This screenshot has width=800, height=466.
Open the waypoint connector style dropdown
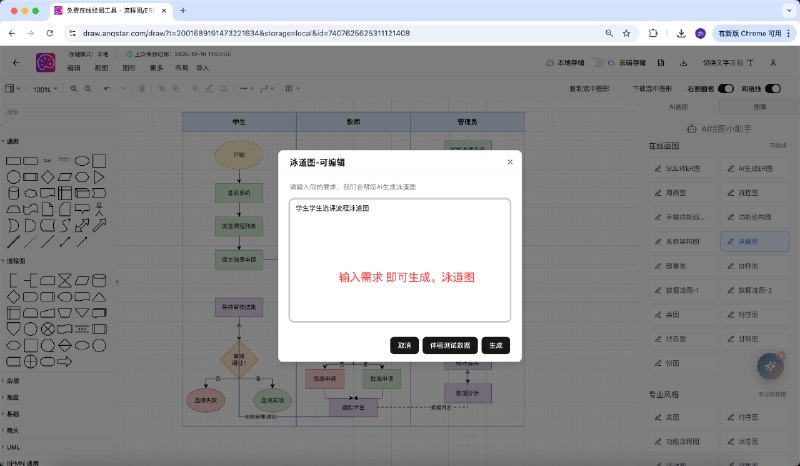[x=267, y=89]
